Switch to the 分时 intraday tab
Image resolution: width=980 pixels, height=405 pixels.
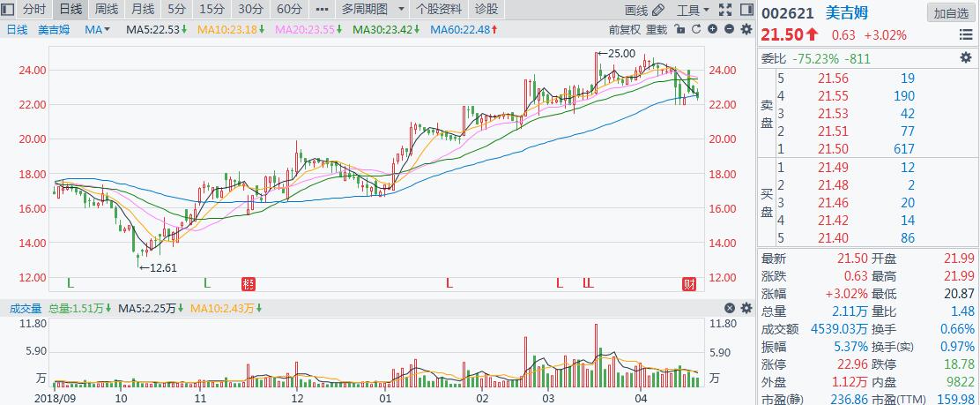point(33,10)
